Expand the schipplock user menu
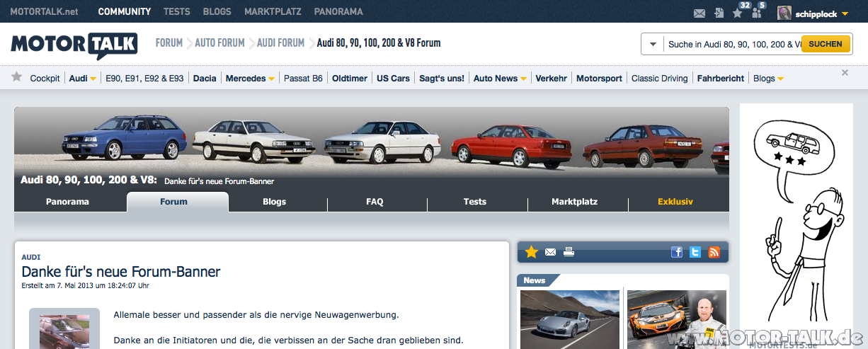Viewport: 868px width, 349px height. [845, 13]
